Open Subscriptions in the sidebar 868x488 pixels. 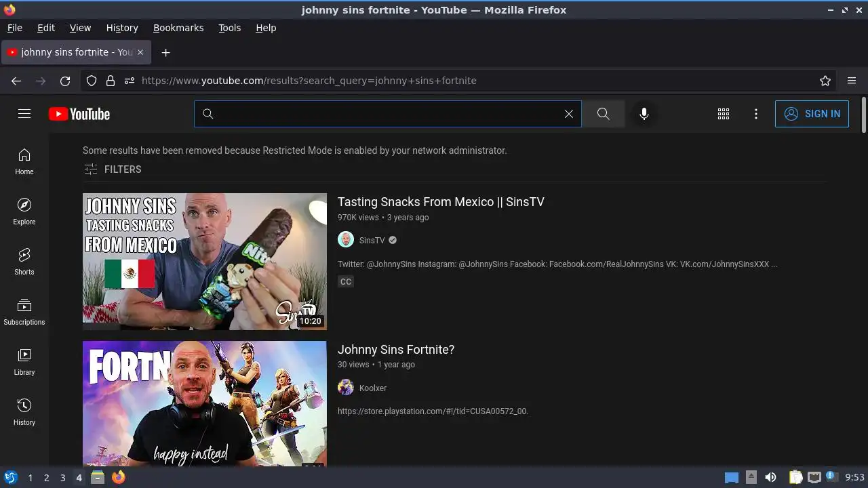[24, 312]
